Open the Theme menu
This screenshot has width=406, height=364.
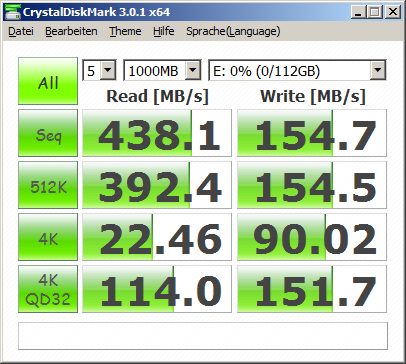(125, 31)
